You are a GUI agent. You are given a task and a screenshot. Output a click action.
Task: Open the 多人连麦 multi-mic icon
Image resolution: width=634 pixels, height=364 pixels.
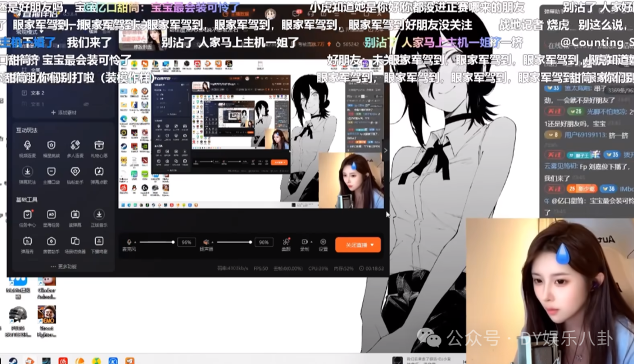pos(75,145)
